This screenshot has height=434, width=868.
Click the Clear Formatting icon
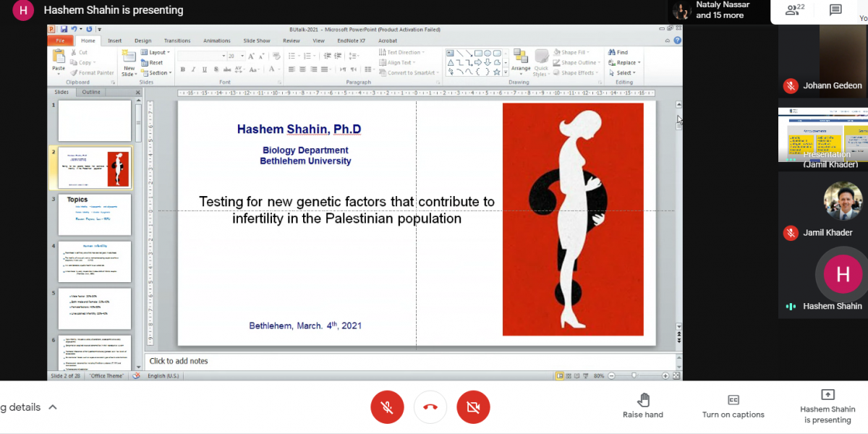[276, 56]
